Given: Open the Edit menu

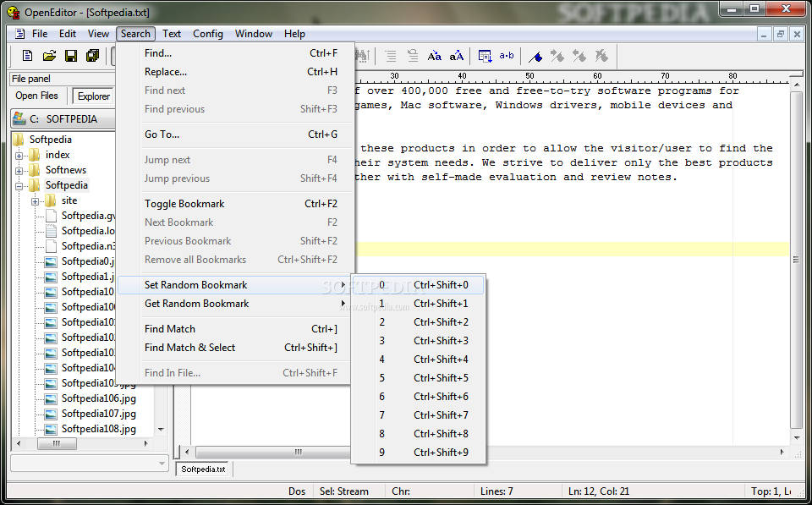Looking at the screenshot, I should [x=68, y=34].
